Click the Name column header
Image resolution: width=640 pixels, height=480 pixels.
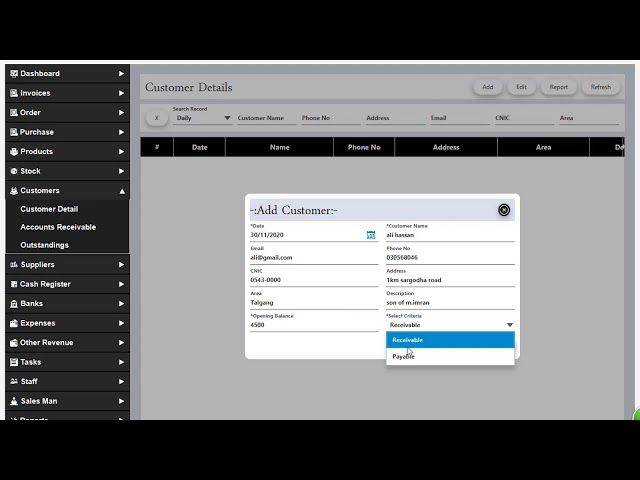pos(280,147)
